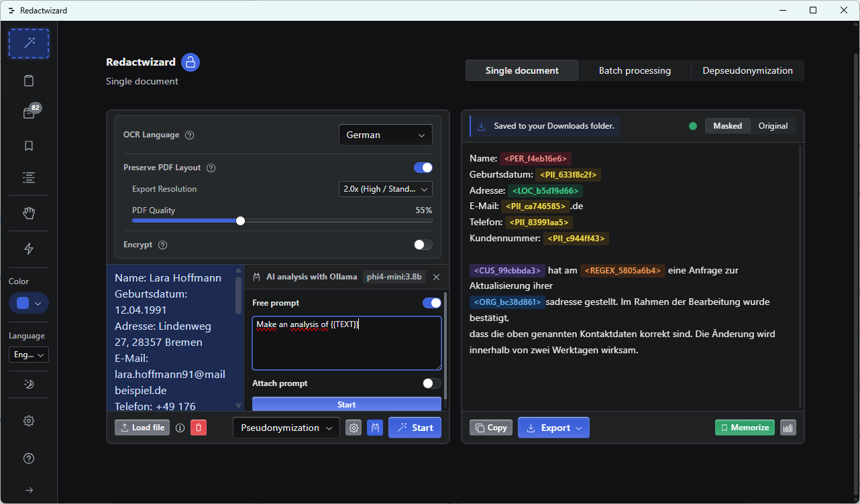
Task: Disable the Preserve PDF Layout toggle
Action: pos(423,168)
